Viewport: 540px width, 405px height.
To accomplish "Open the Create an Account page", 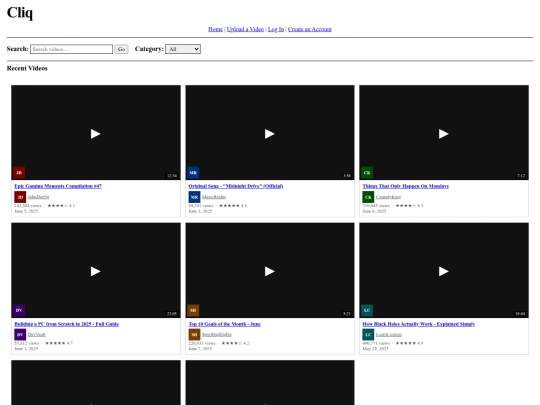I will [310, 29].
